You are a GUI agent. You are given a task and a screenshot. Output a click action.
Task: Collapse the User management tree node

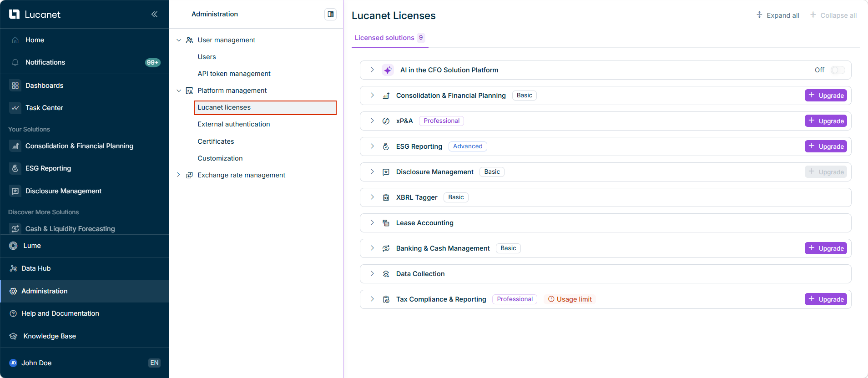179,40
